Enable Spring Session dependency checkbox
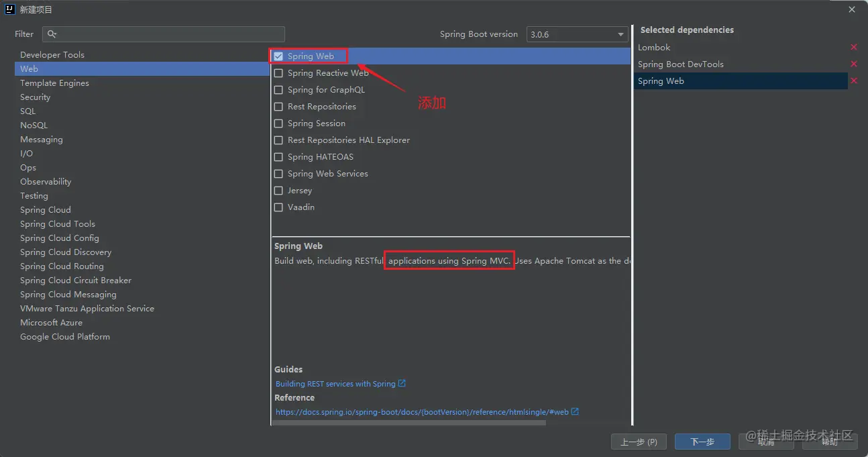Screen dimensions: 868x457 (278, 123)
